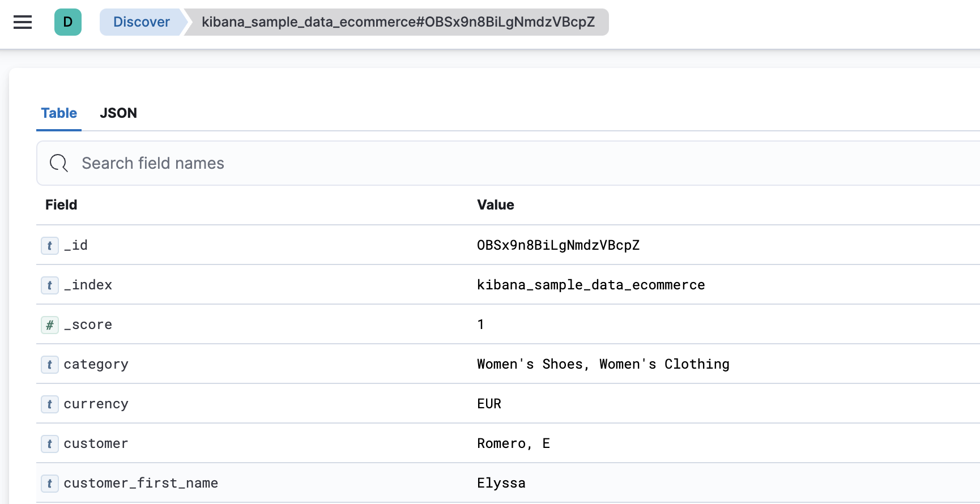Click the text type icon beside category
This screenshot has height=504, width=980.
[x=50, y=365]
